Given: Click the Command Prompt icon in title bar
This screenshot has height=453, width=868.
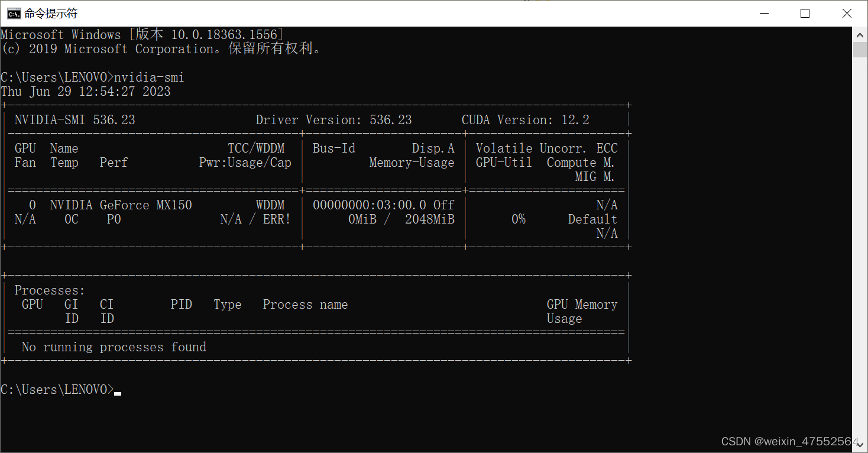Looking at the screenshot, I should pos(14,13).
